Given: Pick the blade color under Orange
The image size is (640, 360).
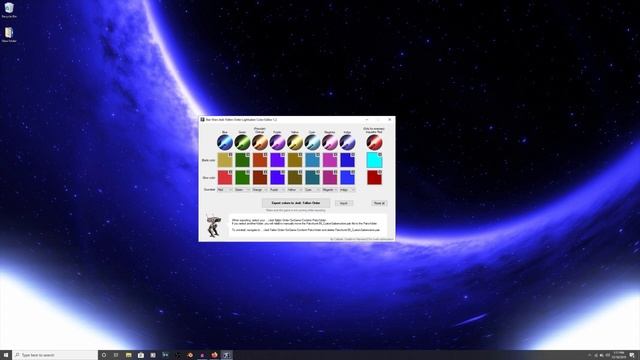Looking at the screenshot, I should click(260, 160).
